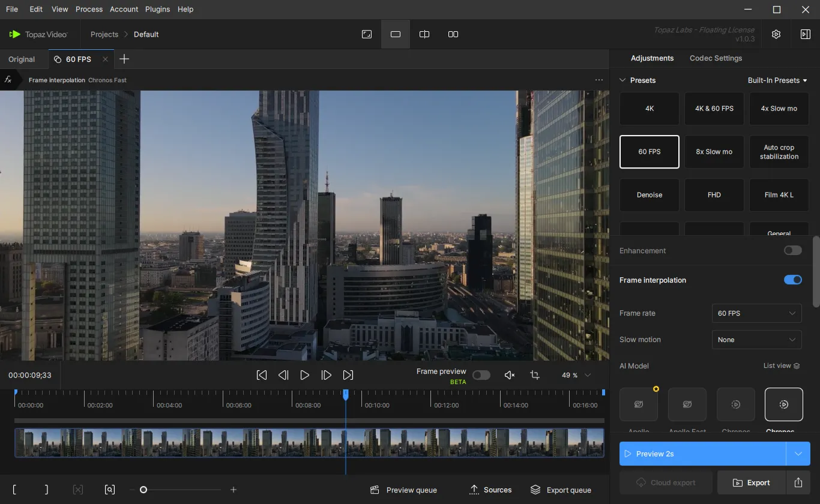This screenshot has height=504, width=820.
Task: Expand the Built-In Presets dropdown
Action: pos(777,80)
